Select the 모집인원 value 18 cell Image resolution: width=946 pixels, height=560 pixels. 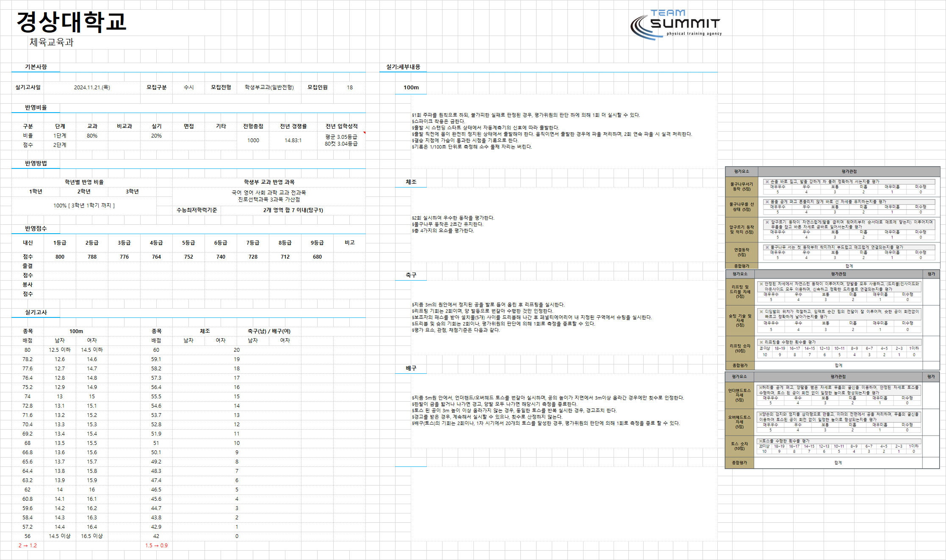tap(350, 87)
